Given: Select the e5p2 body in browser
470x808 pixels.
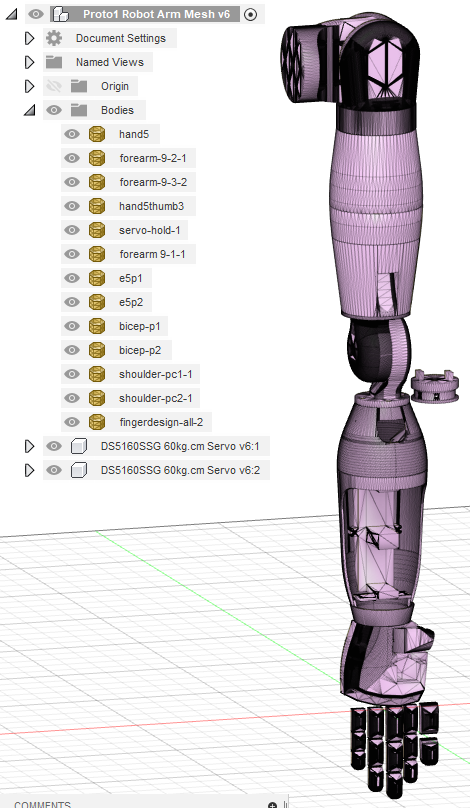Looking at the screenshot, I should click(x=131, y=302).
